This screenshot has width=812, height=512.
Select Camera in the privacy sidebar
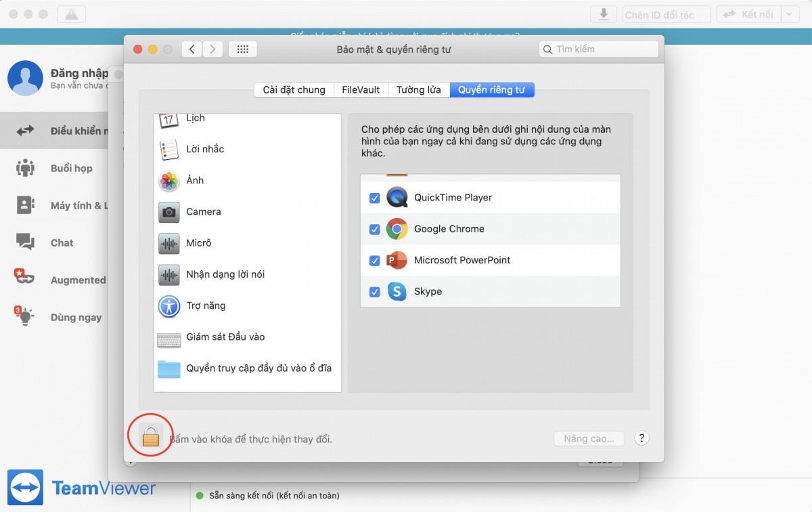pos(203,211)
